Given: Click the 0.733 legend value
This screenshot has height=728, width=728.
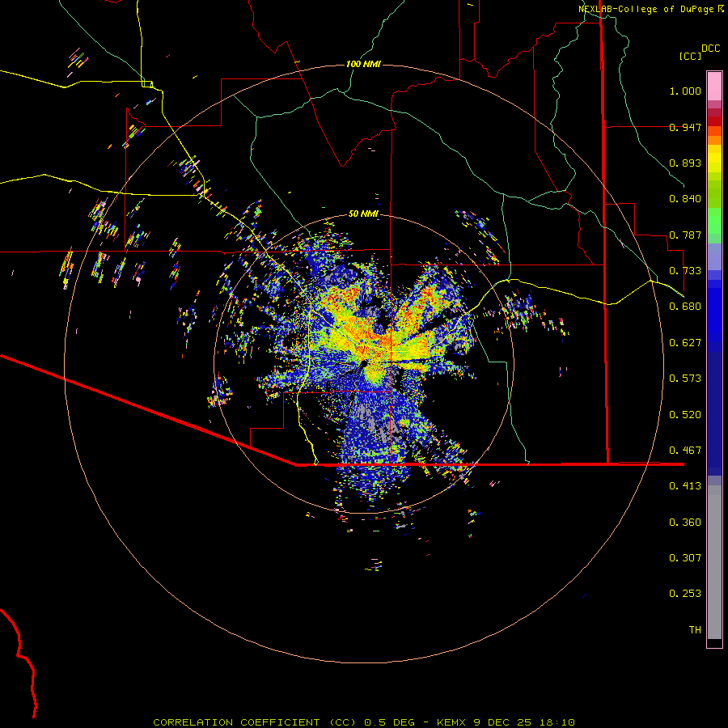Looking at the screenshot, I should (x=685, y=271).
